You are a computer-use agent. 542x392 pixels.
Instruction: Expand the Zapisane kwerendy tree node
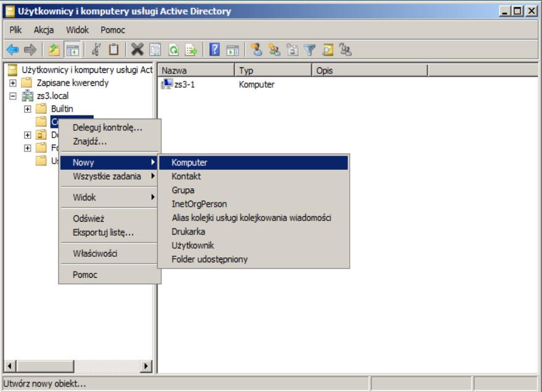13,83
